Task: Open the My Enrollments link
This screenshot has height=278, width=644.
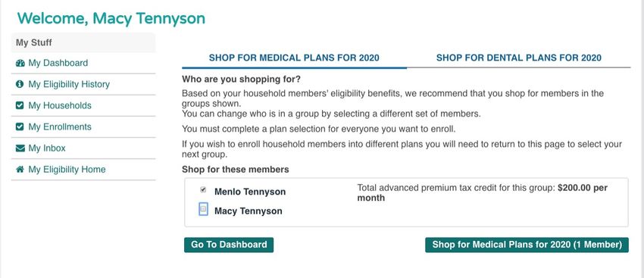Action: pyautogui.click(x=60, y=127)
